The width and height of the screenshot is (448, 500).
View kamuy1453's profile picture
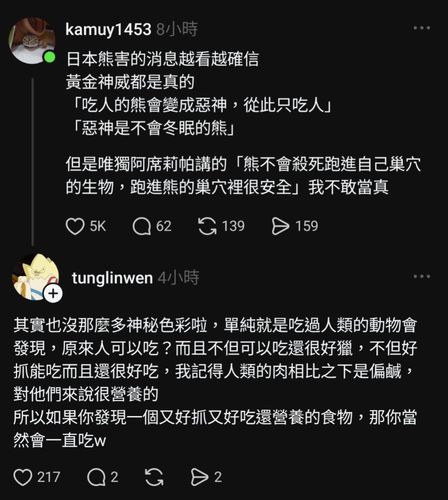coord(32,41)
